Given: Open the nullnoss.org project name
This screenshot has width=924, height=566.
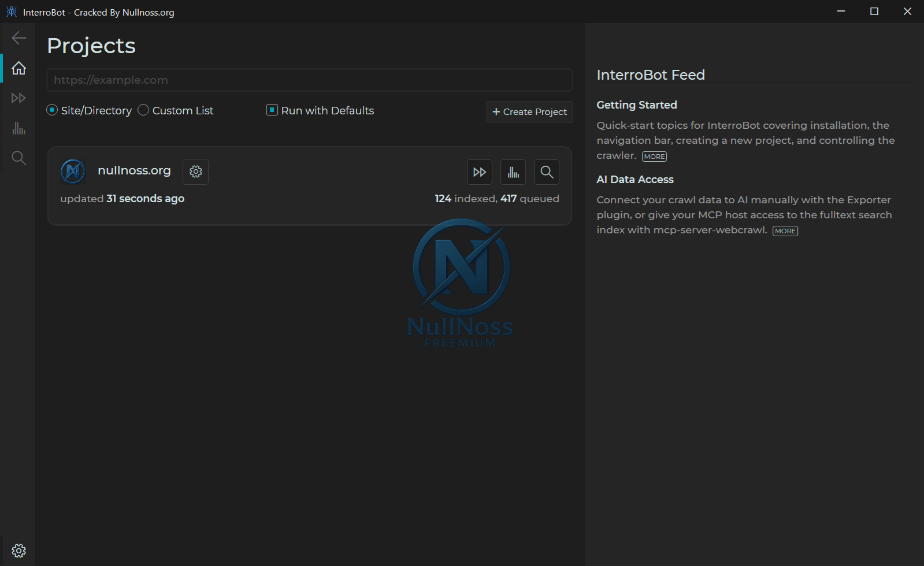Looking at the screenshot, I should coord(134,170).
